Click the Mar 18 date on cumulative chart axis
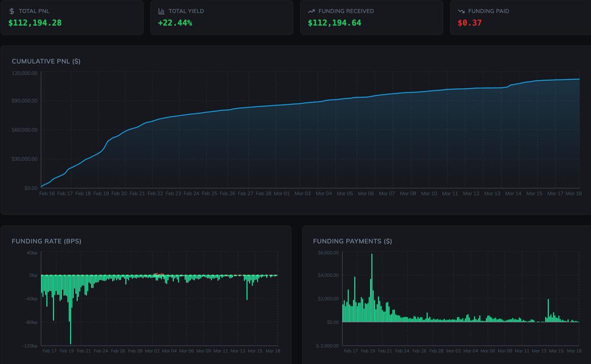 pyautogui.click(x=573, y=194)
